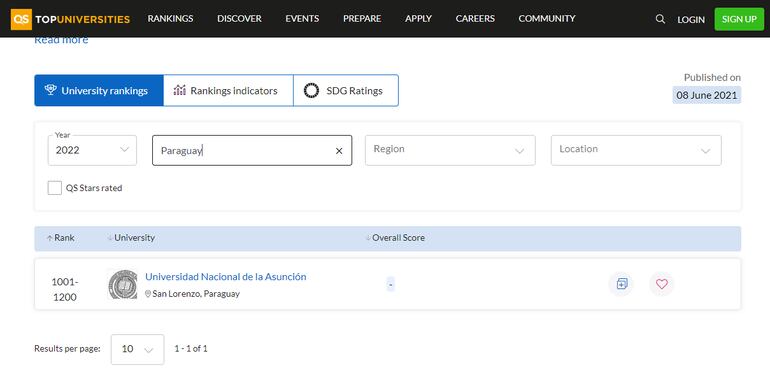Open the Universidad Nacional de la Asunción logo
The height and width of the screenshot is (370, 770).
(x=122, y=284)
